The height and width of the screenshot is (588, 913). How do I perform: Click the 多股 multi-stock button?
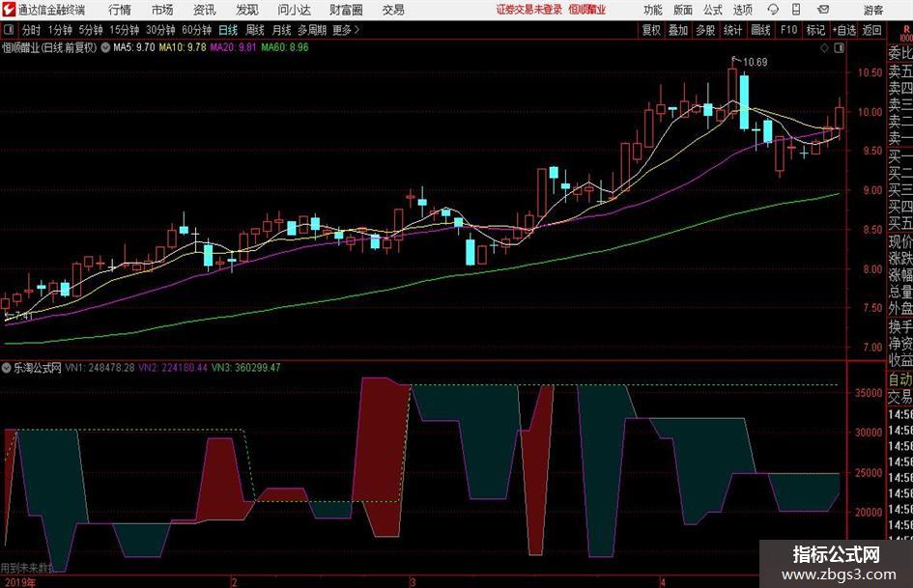705,30
